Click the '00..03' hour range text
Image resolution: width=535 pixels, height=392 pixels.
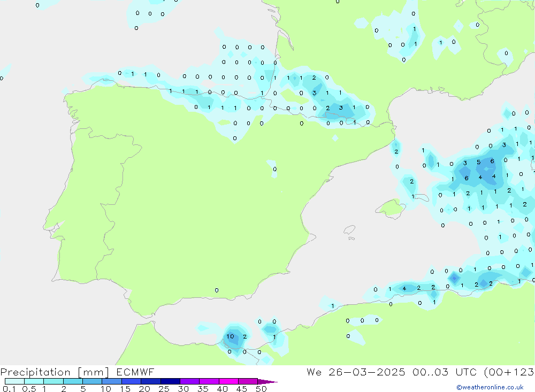click(430, 372)
